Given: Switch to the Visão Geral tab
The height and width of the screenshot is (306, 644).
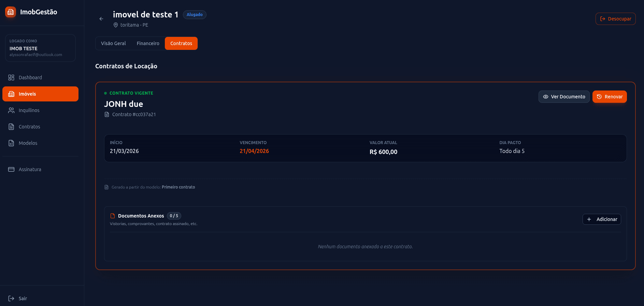Looking at the screenshot, I should (x=113, y=43).
